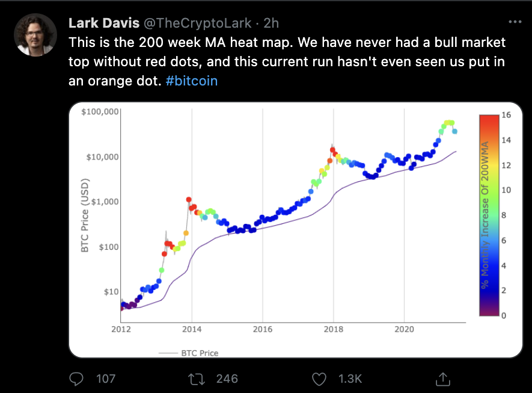This screenshot has height=393, width=532.
Task: Open the share tweet icon
Action: click(442, 379)
